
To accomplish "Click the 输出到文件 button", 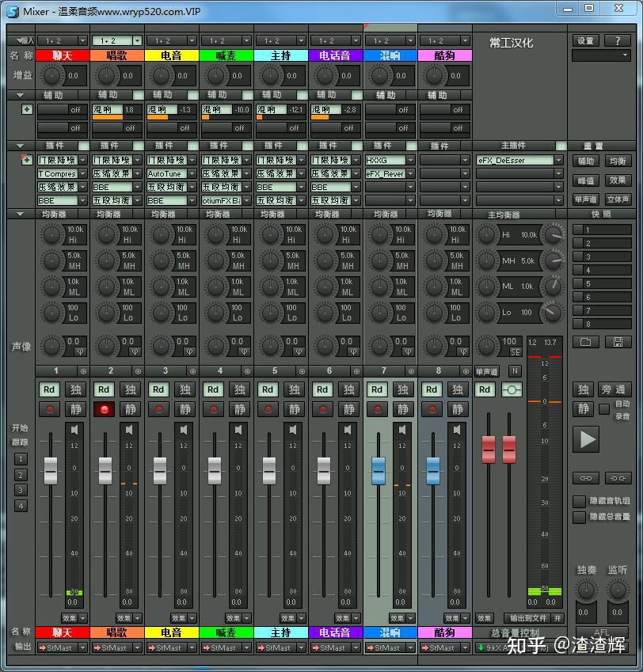I will tap(527, 618).
